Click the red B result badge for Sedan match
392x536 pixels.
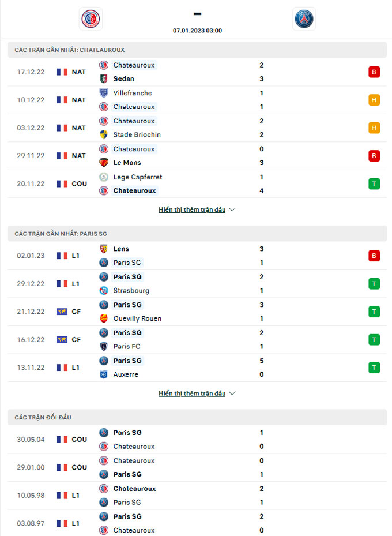pyautogui.click(x=374, y=72)
